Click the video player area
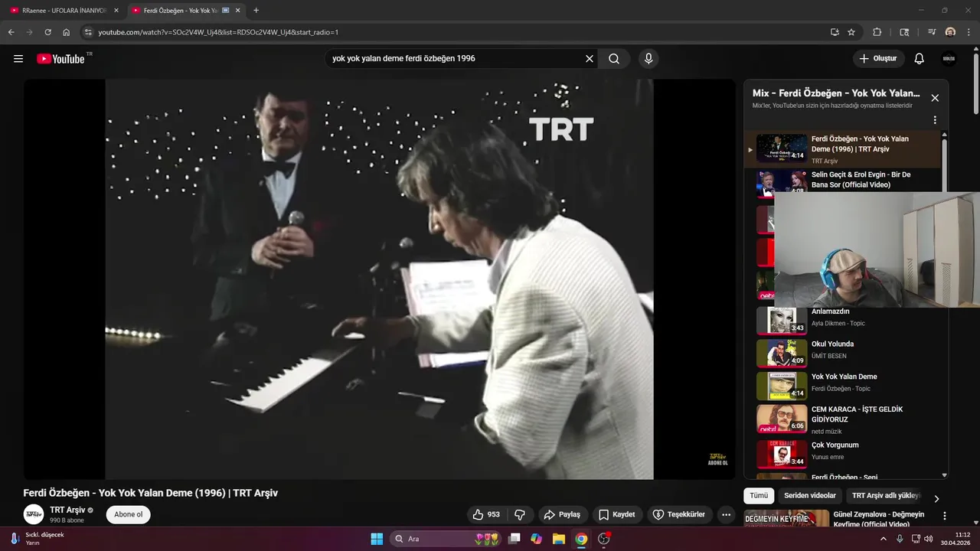This screenshot has width=980, height=551. pyautogui.click(x=379, y=279)
